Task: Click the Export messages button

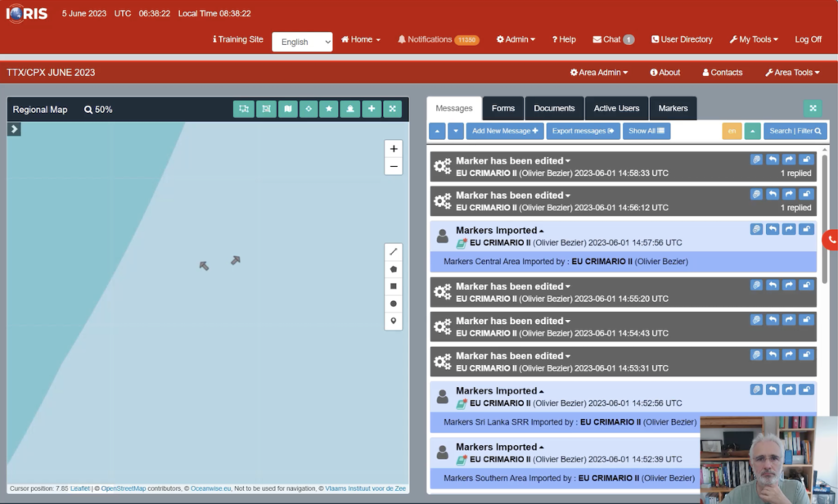Action: (583, 131)
